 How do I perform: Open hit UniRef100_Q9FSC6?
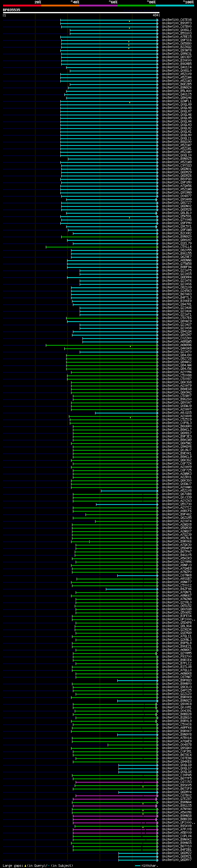click(177, 40)
